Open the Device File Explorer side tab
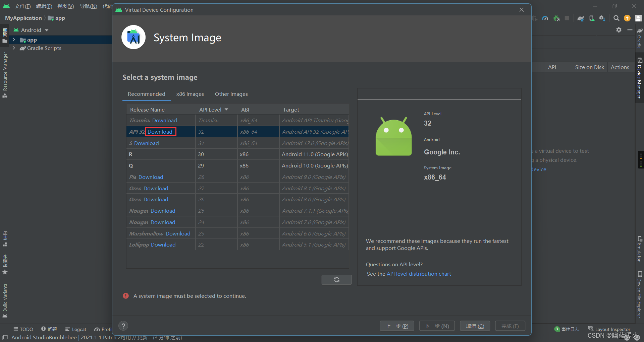Viewport: 644px width, 342px height. click(x=640, y=294)
